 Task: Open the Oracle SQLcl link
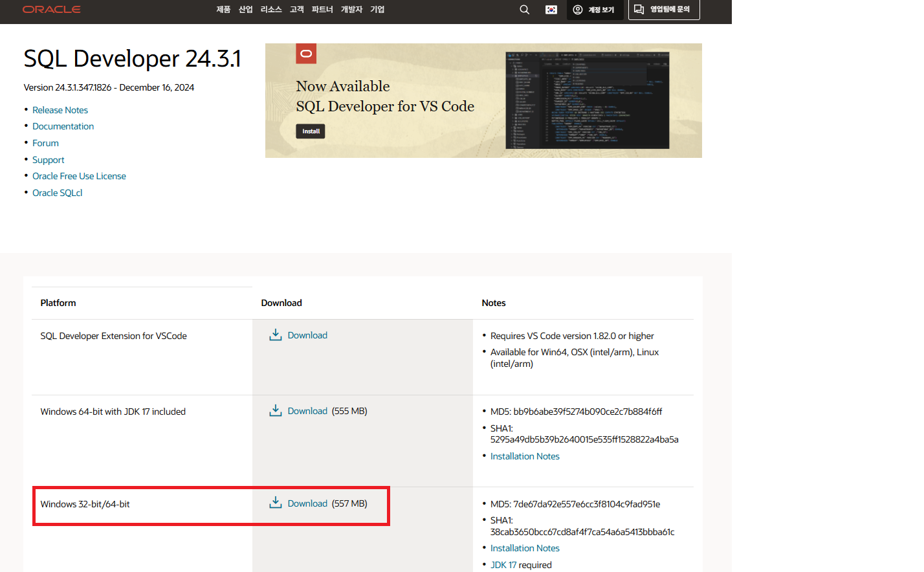(x=58, y=193)
